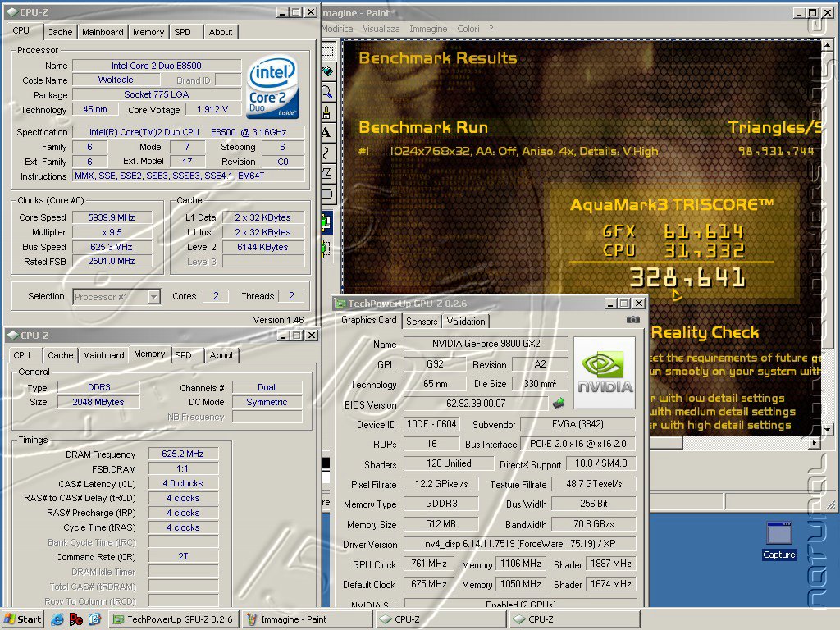The width and height of the screenshot is (840, 630).
Task: Open the Modifica menu in Paint
Action: pos(337,29)
